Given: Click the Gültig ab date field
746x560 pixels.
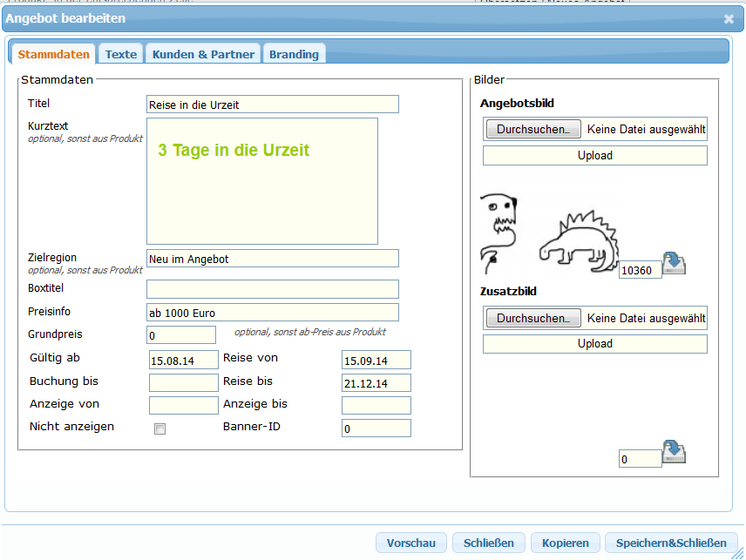Looking at the screenshot, I should click(183, 360).
